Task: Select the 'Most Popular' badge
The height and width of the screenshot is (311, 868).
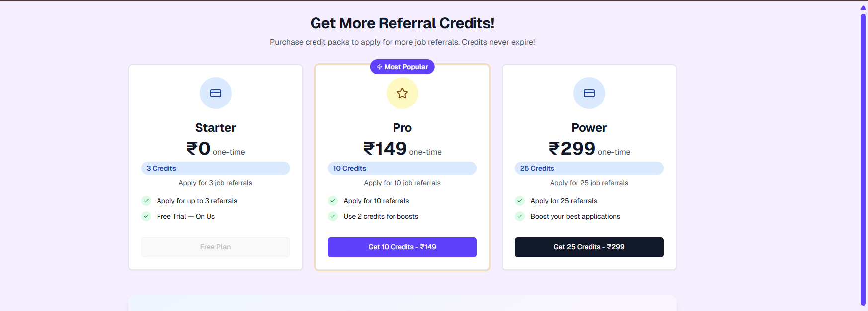Action: point(402,67)
